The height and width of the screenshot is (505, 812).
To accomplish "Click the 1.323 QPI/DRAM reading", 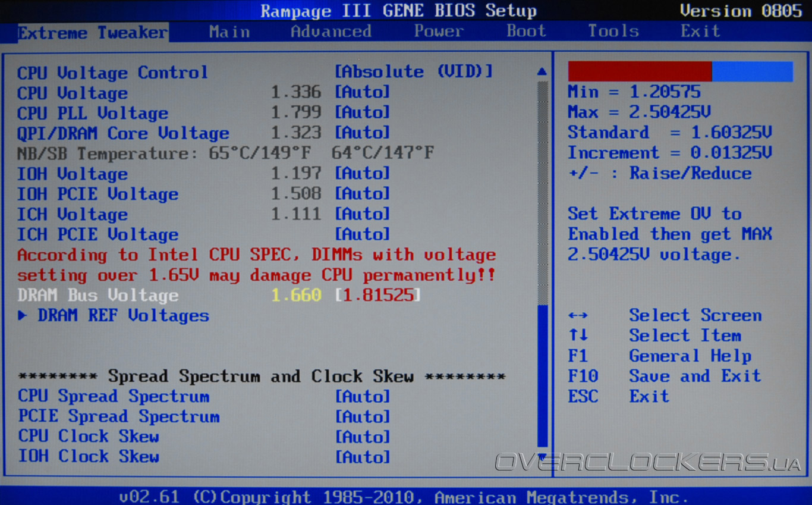I will [x=296, y=133].
